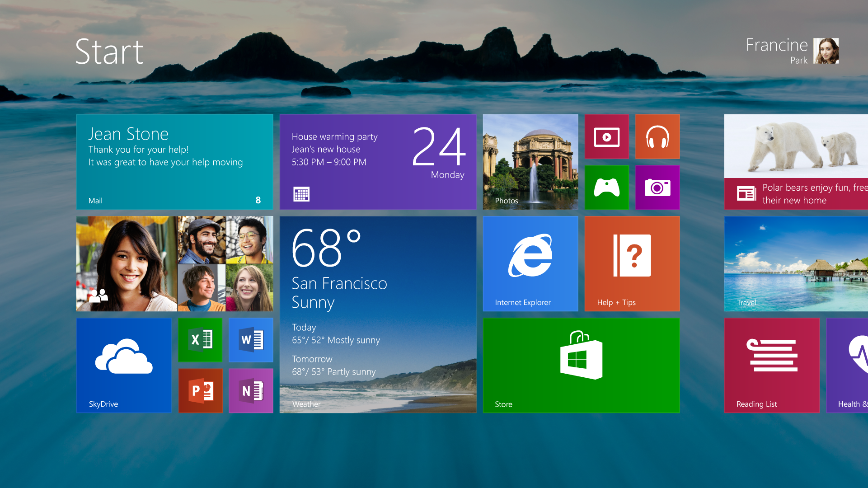Open Microsoft OneNote app
This screenshot has height=488, width=868.
tap(251, 390)
